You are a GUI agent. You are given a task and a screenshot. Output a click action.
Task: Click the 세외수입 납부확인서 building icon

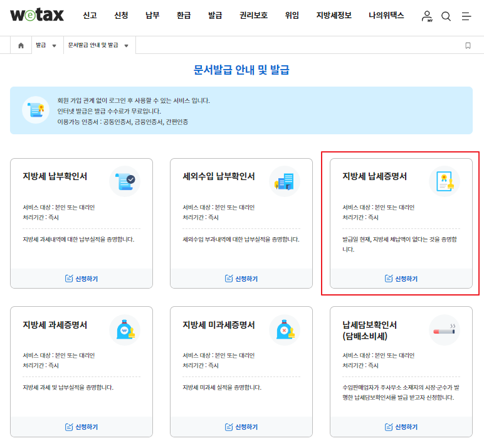(285, 181)
